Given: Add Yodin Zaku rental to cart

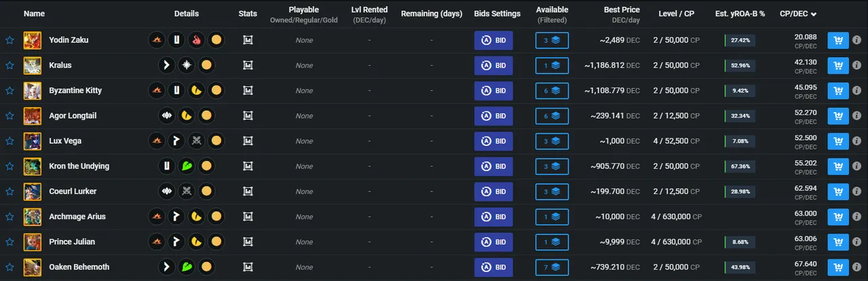Looking at the screenshot, I should (x=838, y=41).
